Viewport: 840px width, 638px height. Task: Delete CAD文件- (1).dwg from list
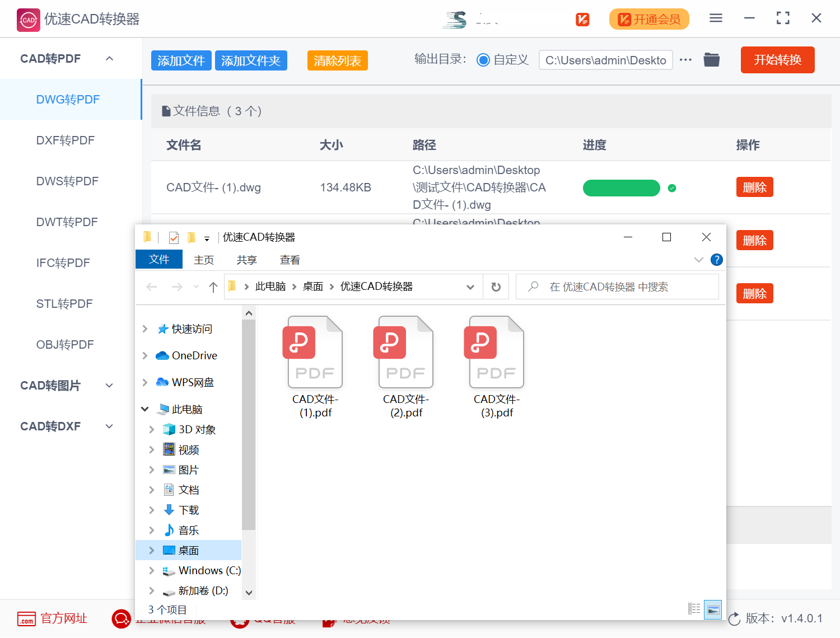[754, 187]
